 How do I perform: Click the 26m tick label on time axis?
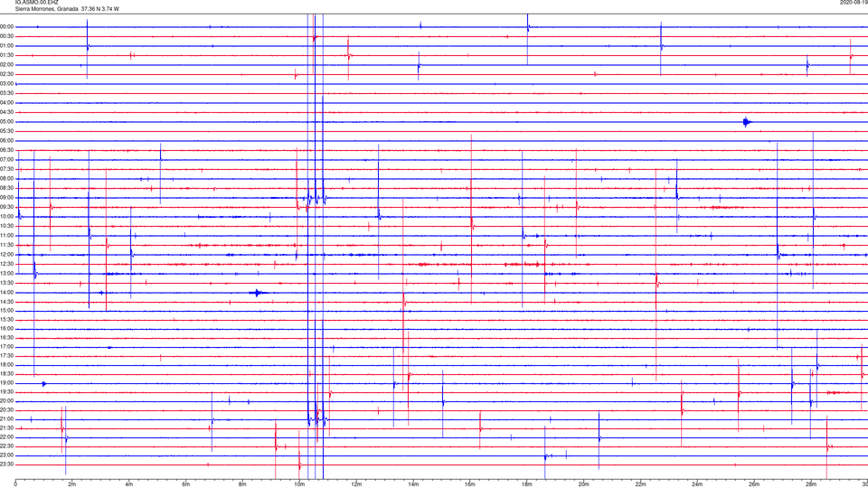point(754,484)
